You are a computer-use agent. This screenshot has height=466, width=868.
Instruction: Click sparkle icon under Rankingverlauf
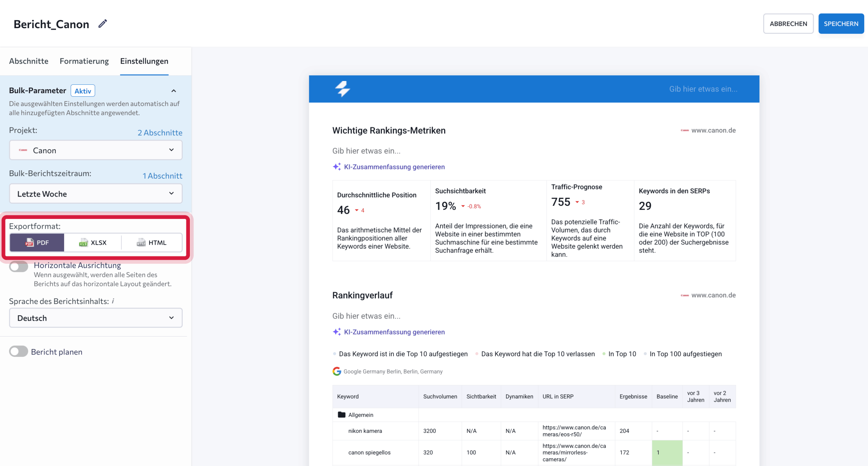point(337,332)
